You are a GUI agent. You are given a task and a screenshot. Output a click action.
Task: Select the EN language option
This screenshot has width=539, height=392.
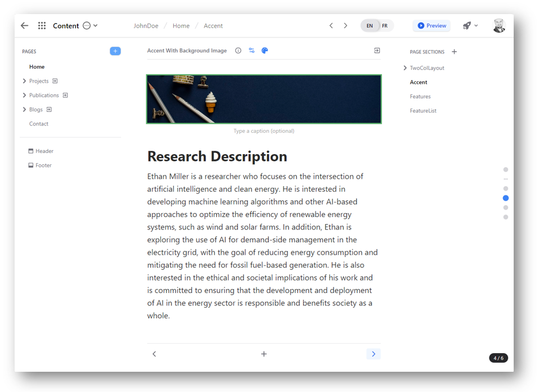[370, 26]
